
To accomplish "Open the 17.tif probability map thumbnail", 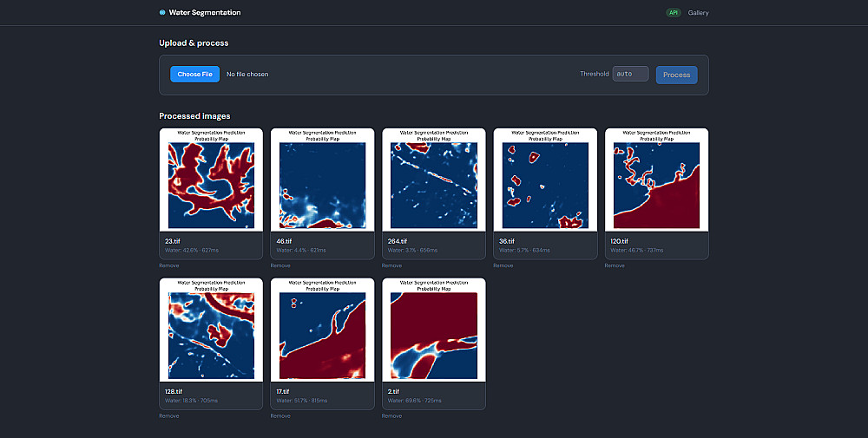I will coord(322,330).
